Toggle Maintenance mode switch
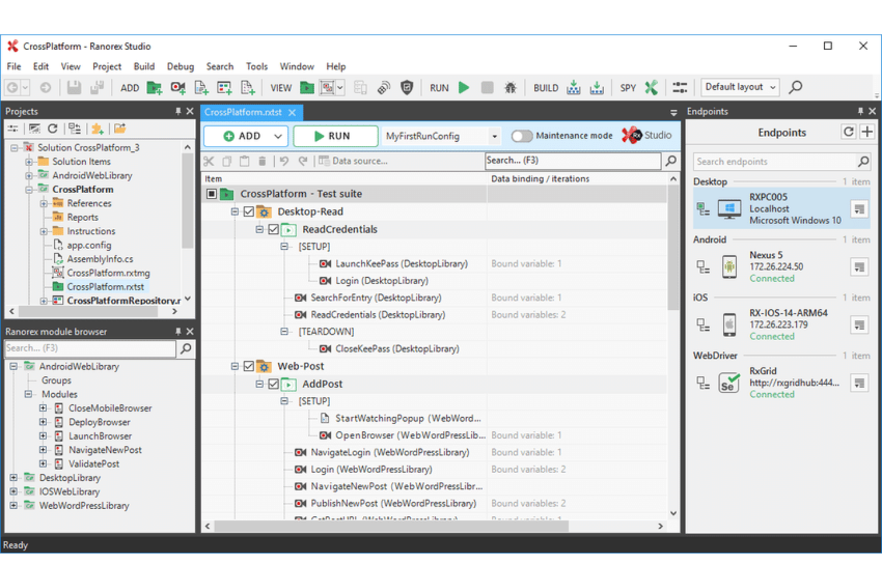 tap(522, 136)
